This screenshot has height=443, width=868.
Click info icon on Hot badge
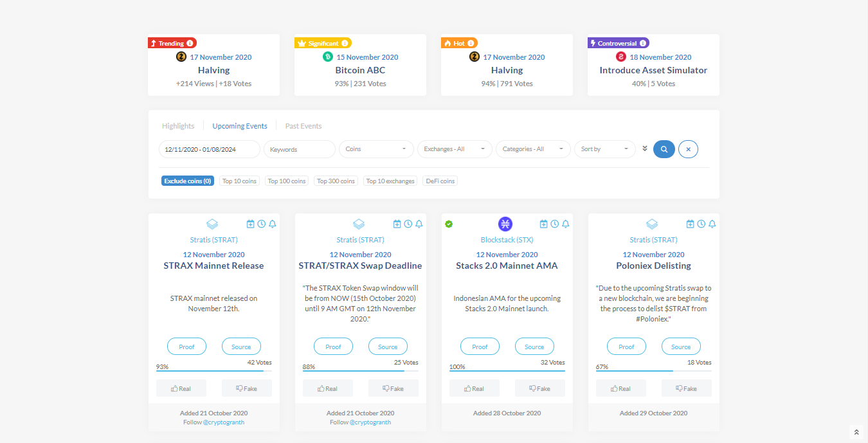click(x=471, y=43)
